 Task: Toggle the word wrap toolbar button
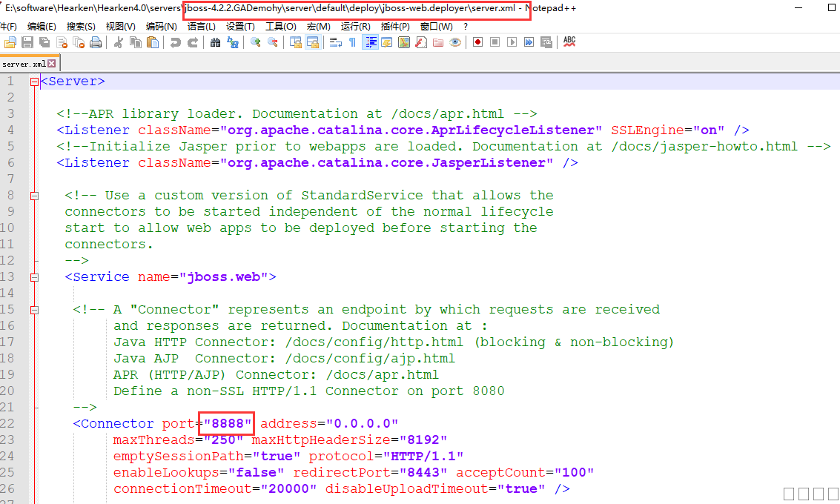click(x=335, y=43)
